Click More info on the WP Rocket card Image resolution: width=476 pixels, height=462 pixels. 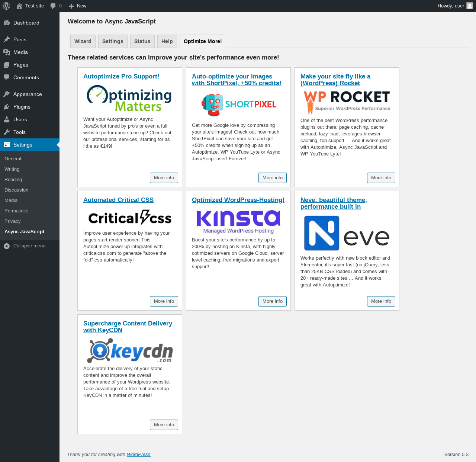pyautogui.click(x=381, y=178)
